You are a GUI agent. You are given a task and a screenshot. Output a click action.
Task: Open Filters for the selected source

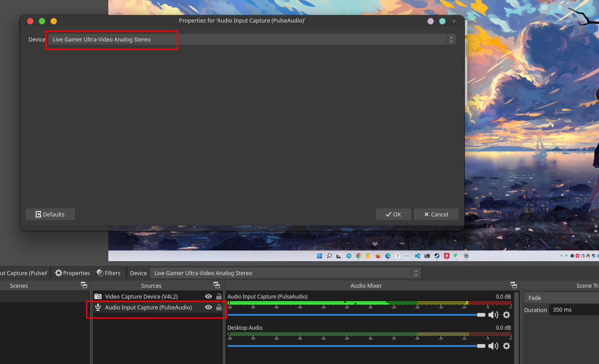click(x=108, y=273)
